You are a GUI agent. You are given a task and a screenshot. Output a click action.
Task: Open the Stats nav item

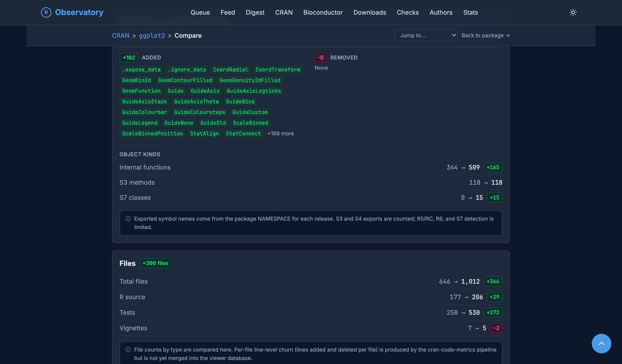point(470,12)
